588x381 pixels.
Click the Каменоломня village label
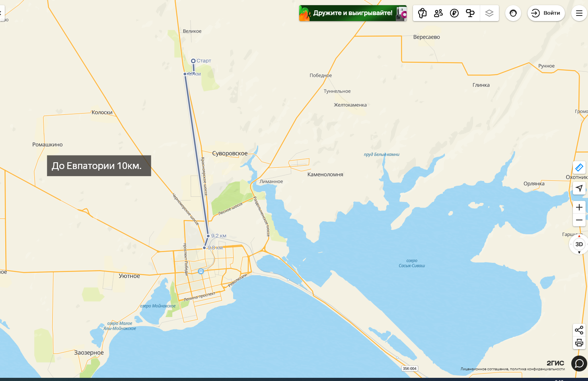coord(325,175)
